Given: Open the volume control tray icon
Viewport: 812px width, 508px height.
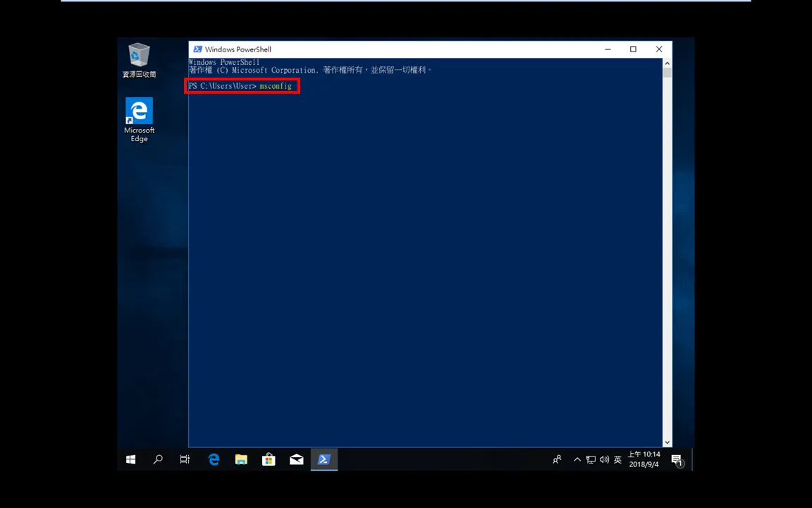Looking at the screenshot, I should 604,459.
